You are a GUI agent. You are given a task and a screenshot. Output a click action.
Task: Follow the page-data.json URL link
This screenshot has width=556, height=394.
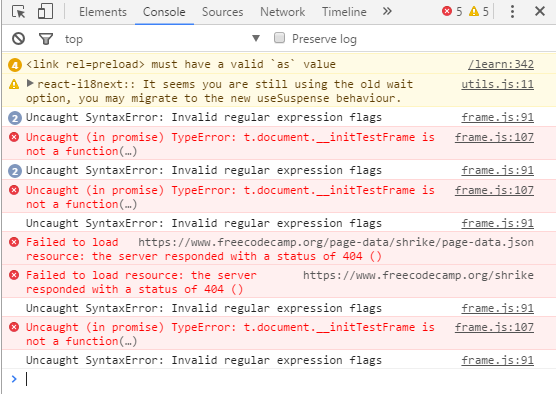pyautogui.click(x=336, y=242)
